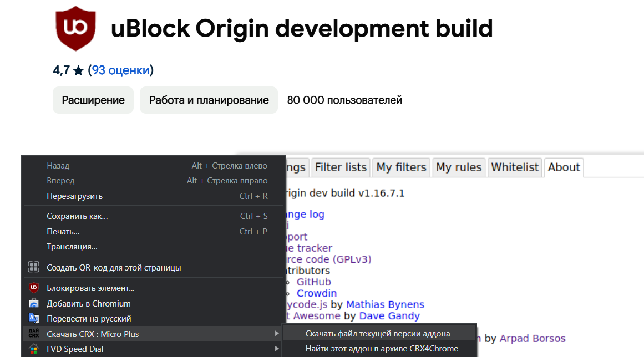Open the Crowdin contributors link
644x357 pixels.
317,293
